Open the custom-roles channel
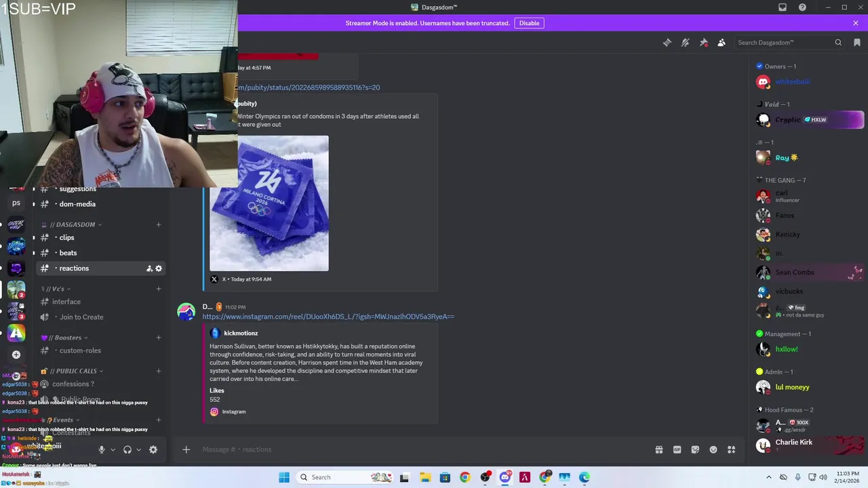Image resolution: width=868 pixels, height=488 pixels. (100, 350)
